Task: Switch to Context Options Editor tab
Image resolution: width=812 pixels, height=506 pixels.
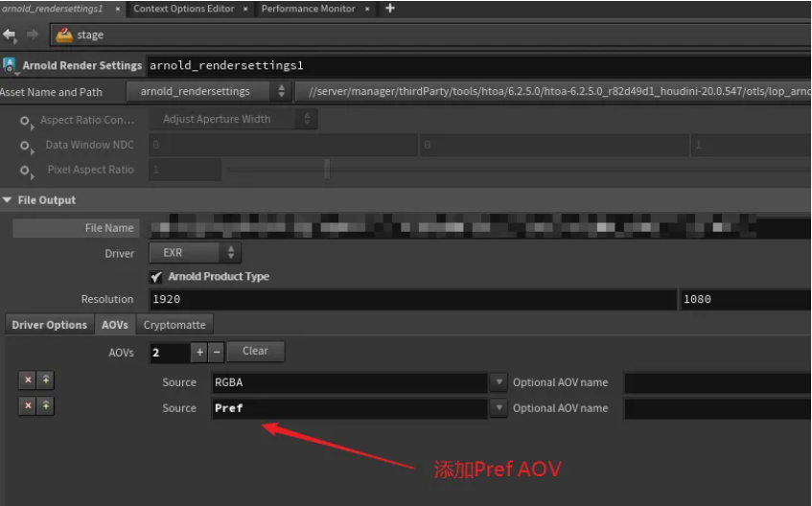Action: click(184, 9)
